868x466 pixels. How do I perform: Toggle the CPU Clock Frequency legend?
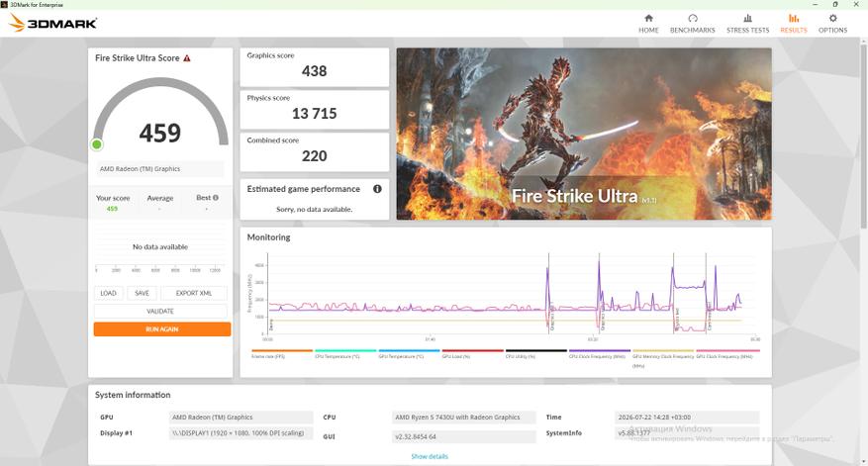coord(600,353)
